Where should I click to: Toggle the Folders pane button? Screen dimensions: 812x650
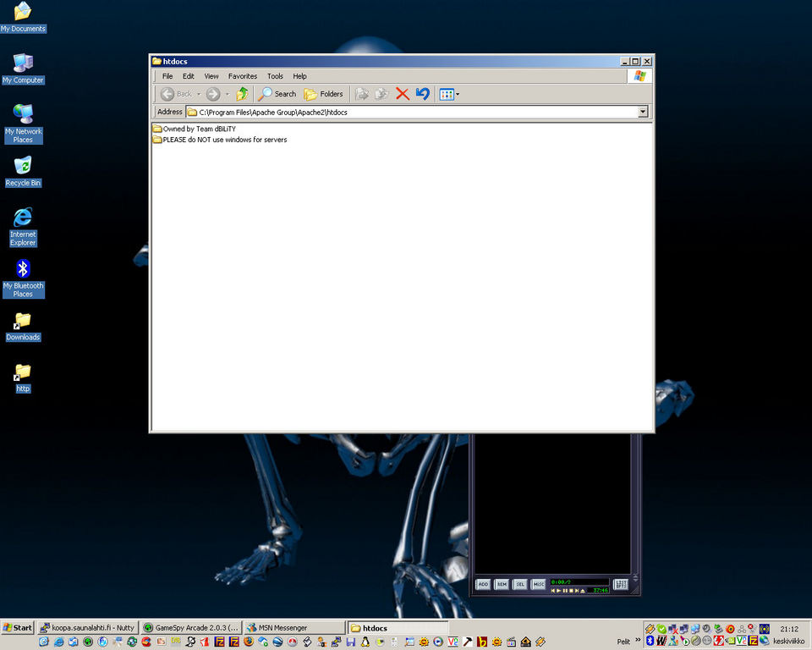tap(324, 94)
